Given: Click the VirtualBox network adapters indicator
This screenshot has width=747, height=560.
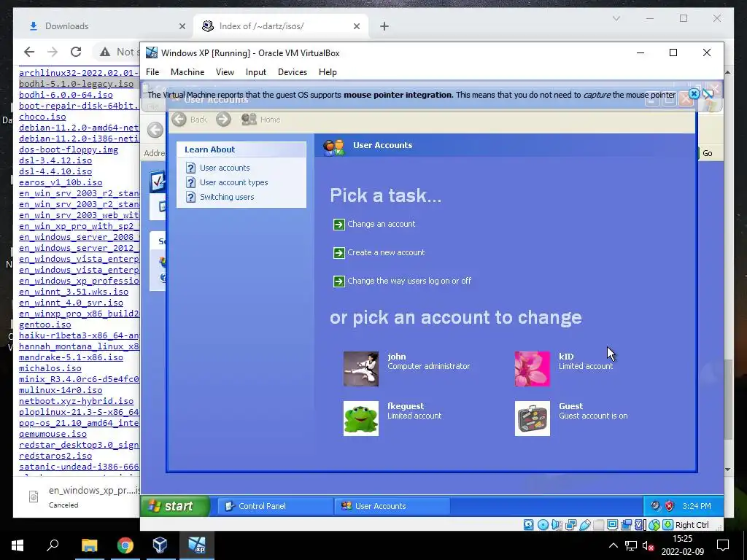Looking at the screenshot, I should 570,525.
